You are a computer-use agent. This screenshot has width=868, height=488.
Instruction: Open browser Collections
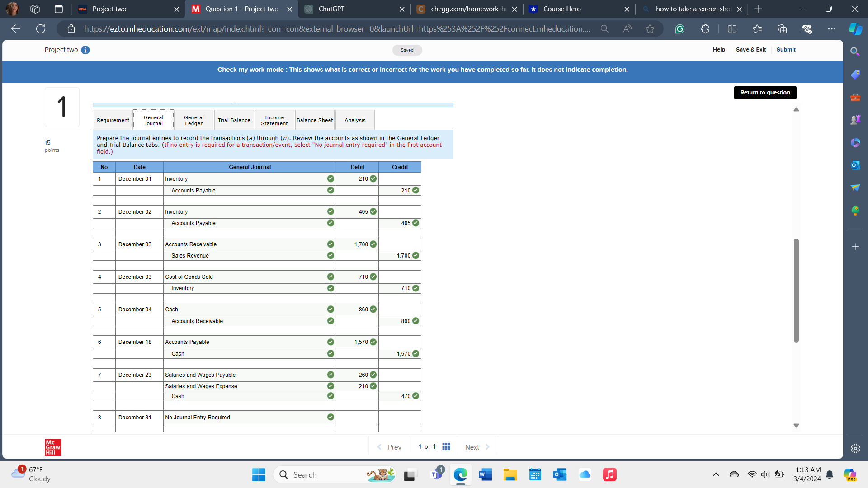pyautogui.click(x=782, y=28)
